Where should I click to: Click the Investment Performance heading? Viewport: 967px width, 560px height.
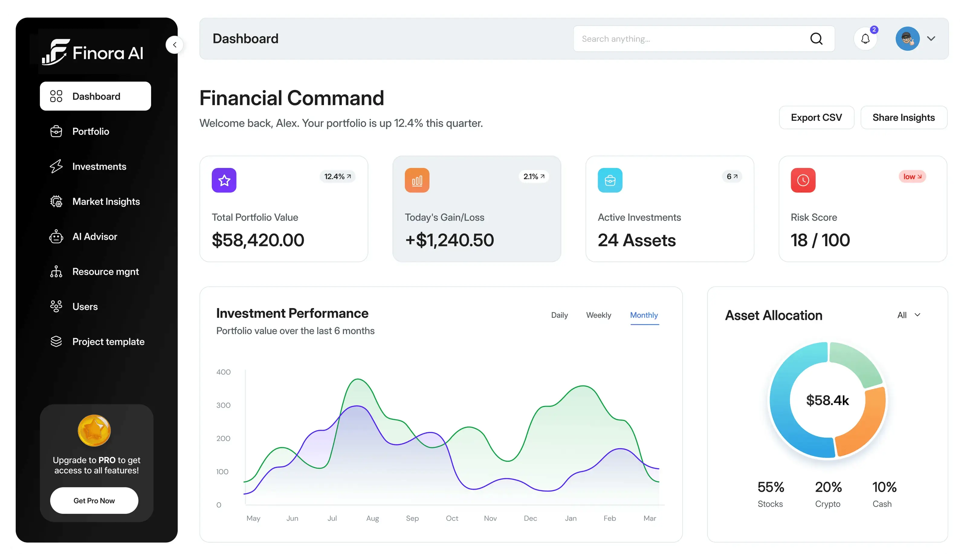(292, 313)
